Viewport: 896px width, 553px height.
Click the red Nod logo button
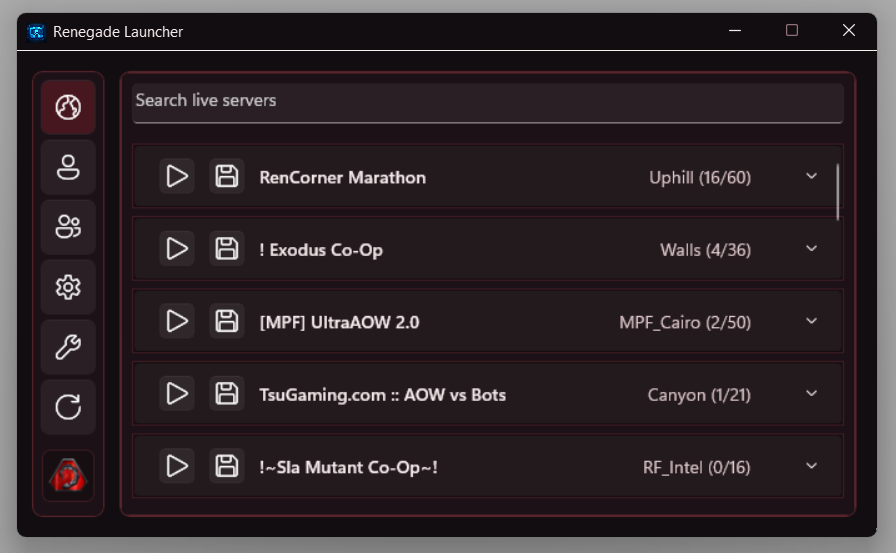68,475
